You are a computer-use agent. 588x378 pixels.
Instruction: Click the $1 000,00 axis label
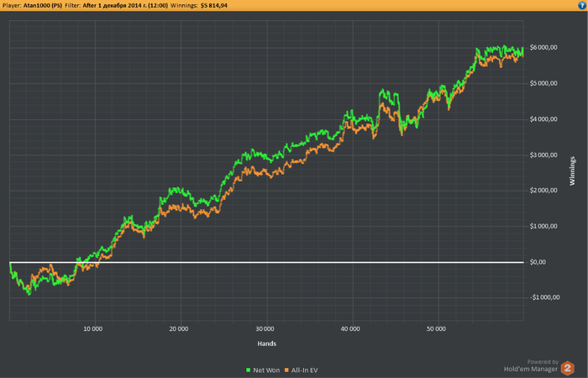point(543,226)
